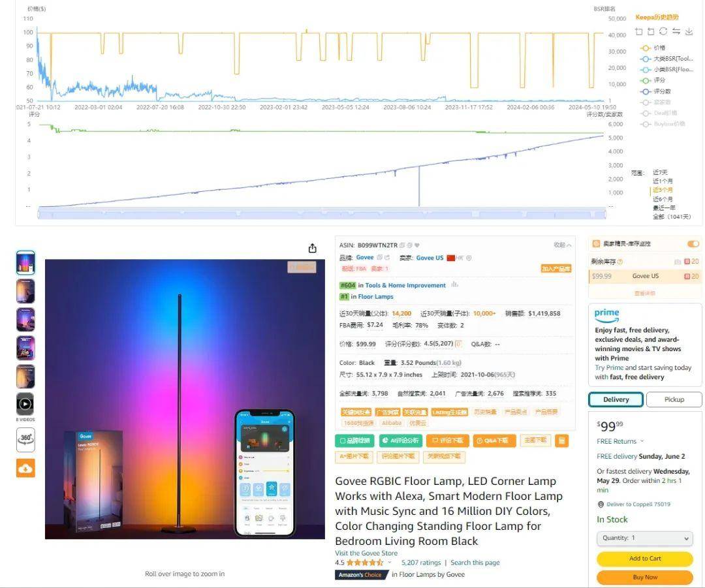Image resolution: width=705 pixels, height=588 pixels.
Task: Open the Quantity dropdown
Action: [x=645, y=538]
